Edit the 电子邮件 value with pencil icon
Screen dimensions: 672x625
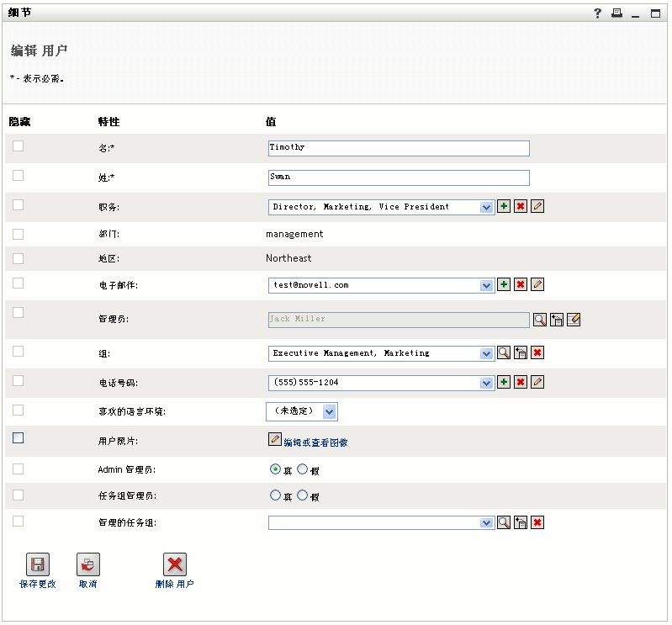[537, 284]
